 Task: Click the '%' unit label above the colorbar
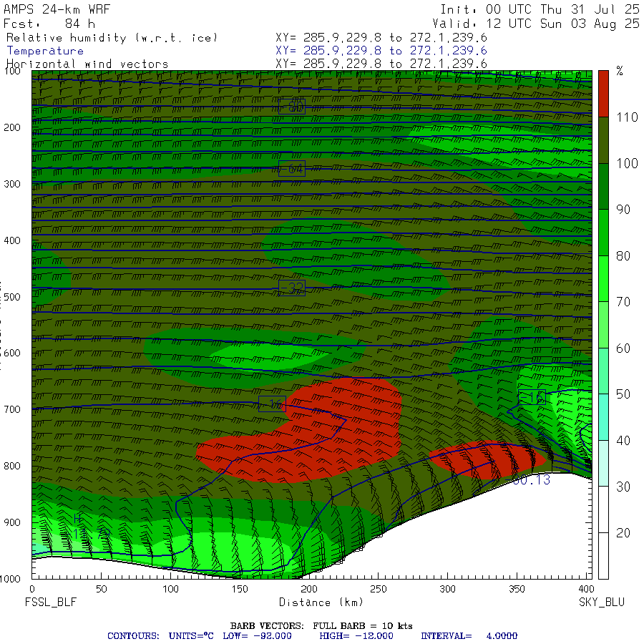(x=620, y=71)
